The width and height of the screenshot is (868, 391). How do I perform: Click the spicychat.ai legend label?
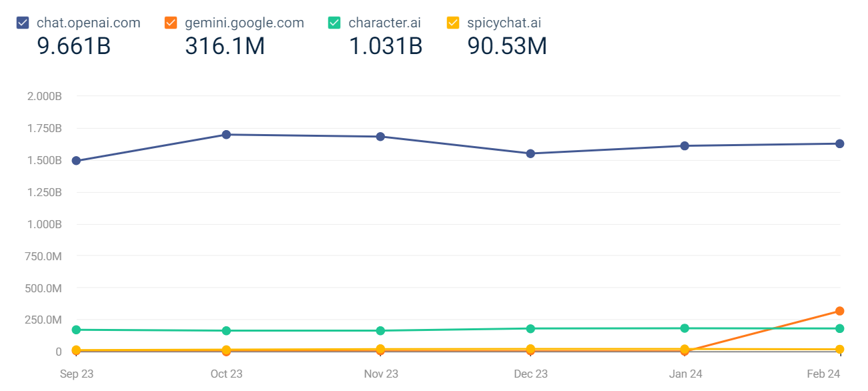coord(504,23)
